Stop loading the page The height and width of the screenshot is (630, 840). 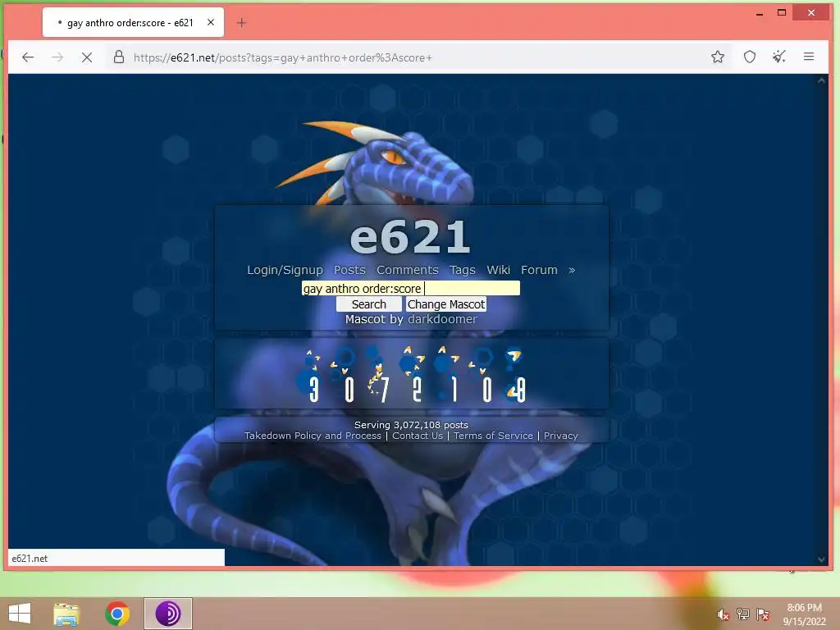click(87, 57)
